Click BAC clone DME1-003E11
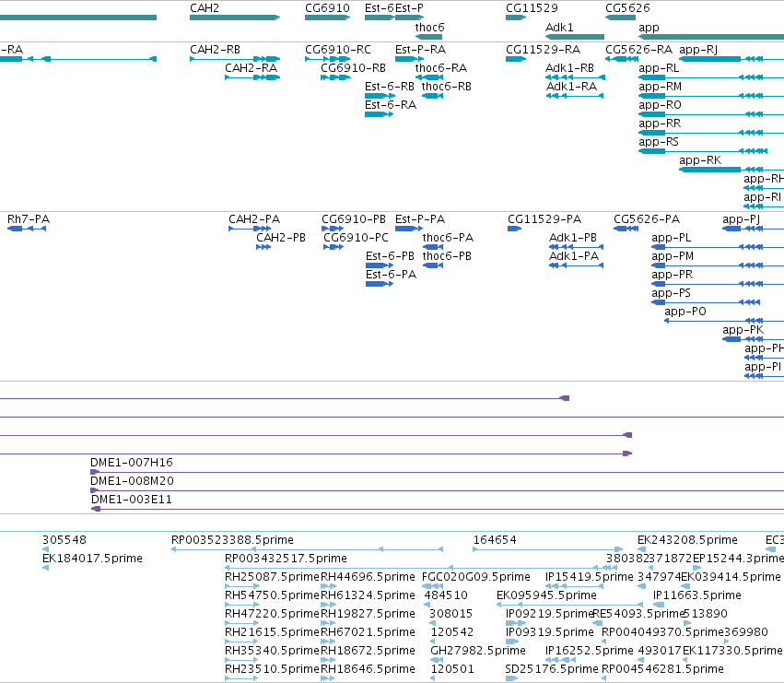Viewport: 784px width, 683px height. pyautogui.click(x=438, y=509)
